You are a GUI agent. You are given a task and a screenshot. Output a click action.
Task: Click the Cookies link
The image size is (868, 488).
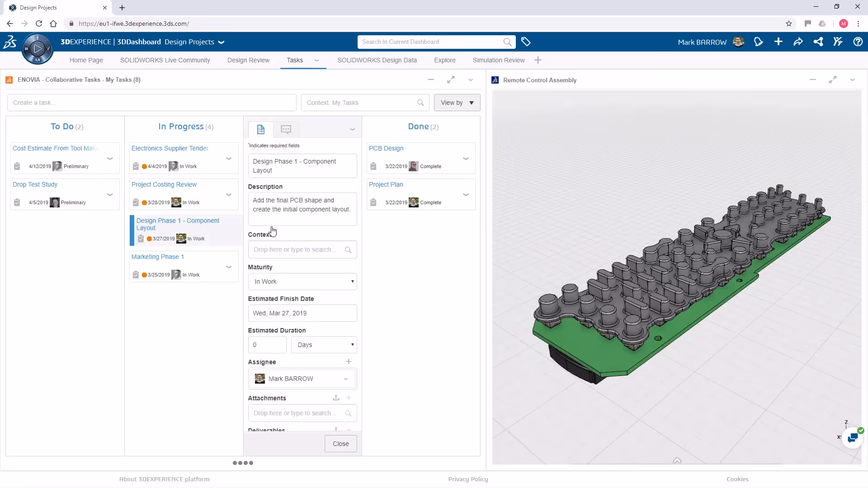click(x=737, y=479)
